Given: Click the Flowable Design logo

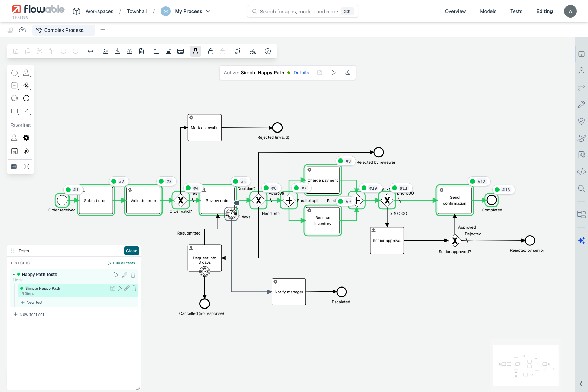Looking at the screenshot, I should 38,12.
